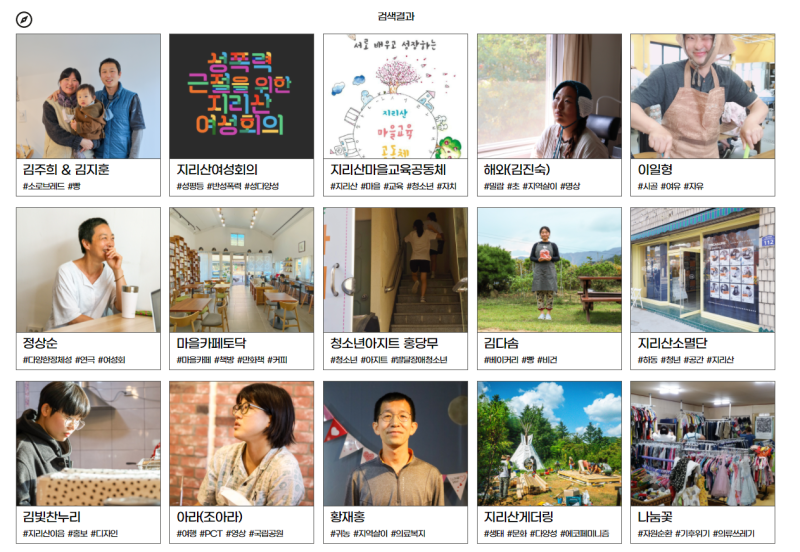The height and width of the screenshot is (552, 800).
Task: Open the 해와(김진숙) title link
Action: click(517, 169)
